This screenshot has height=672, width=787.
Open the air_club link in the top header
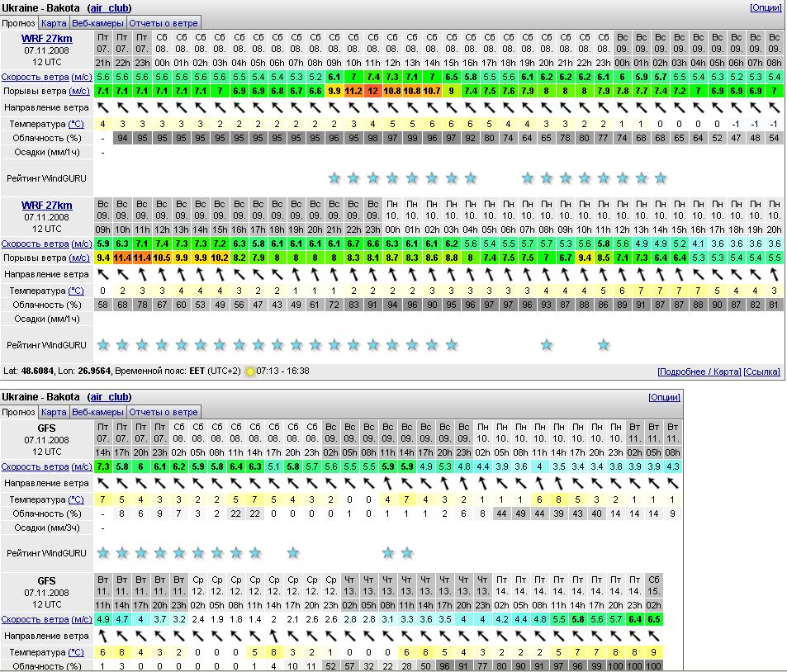tap(109, 7)
